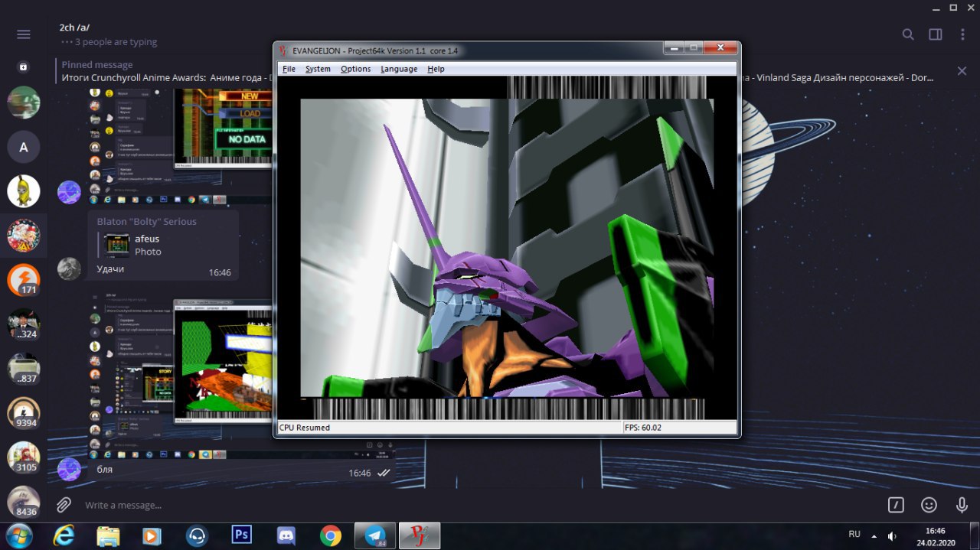Open Options menu in Project64k
This screenshot has height=550, width=980.
(355, 69)
